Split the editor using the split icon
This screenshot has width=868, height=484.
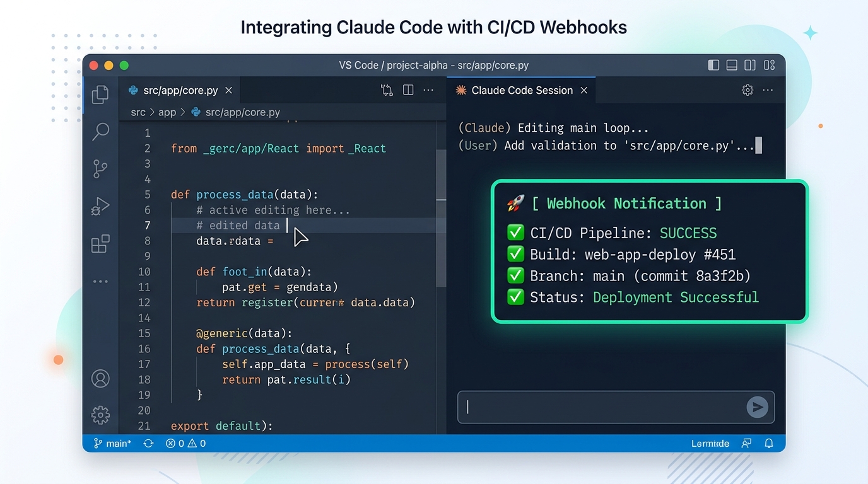(408, 89)
